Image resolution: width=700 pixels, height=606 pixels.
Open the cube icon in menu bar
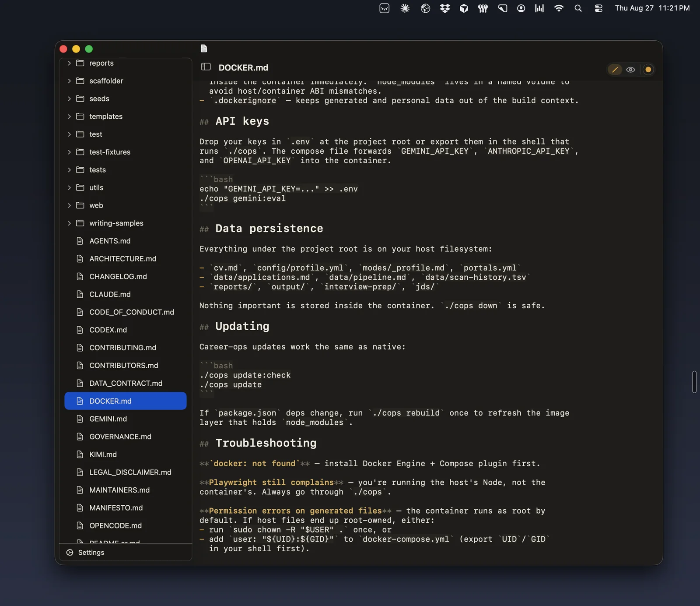[464, 8]
